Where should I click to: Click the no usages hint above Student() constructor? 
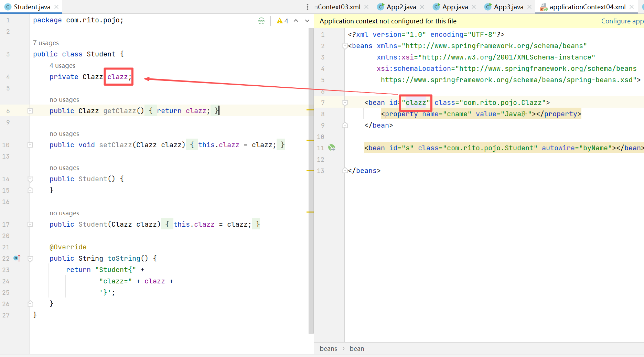click(x=64, y=167)
